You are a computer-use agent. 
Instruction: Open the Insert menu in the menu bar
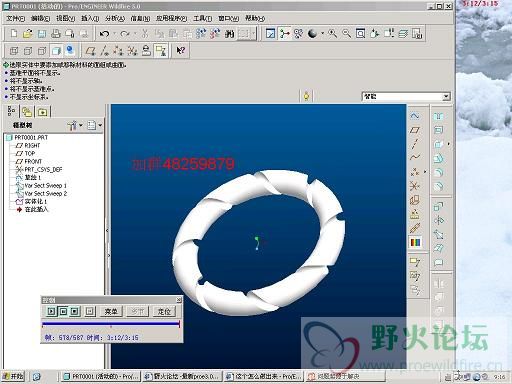(x=90, y=18)
